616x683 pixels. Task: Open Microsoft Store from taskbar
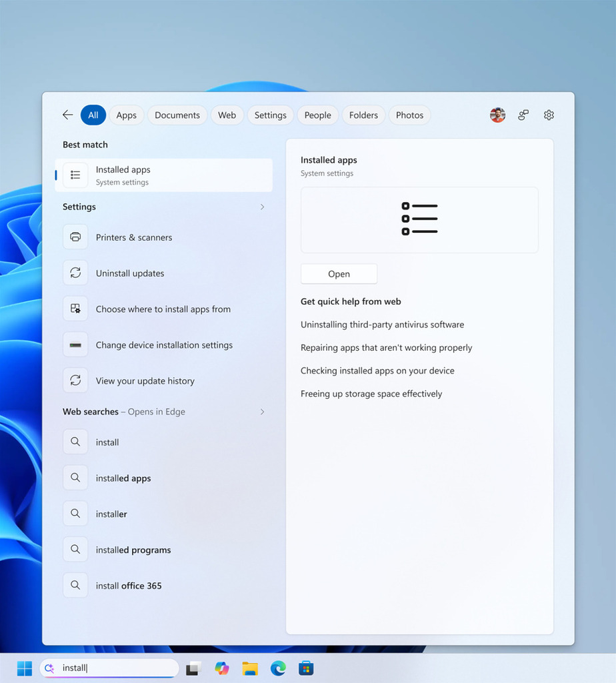(306, 668)
